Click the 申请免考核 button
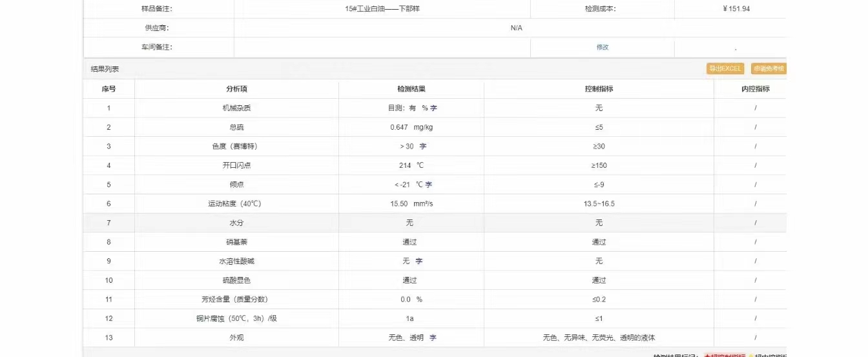 point(769,68)
